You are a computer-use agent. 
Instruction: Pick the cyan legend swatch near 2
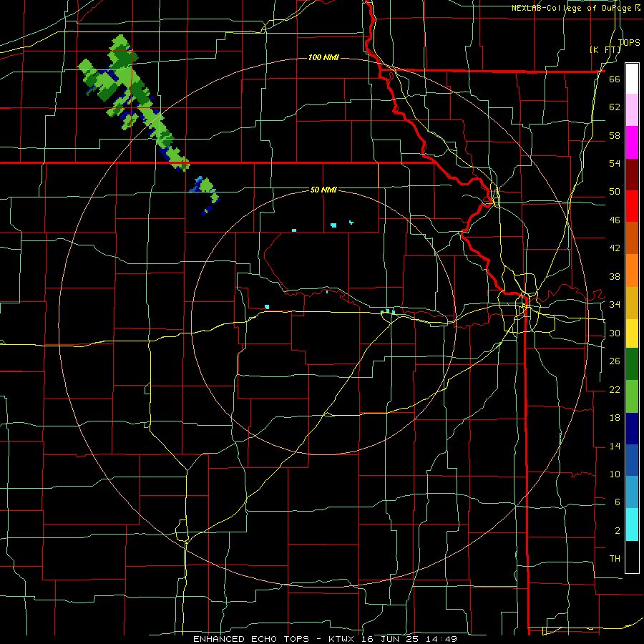click(632, 525)
